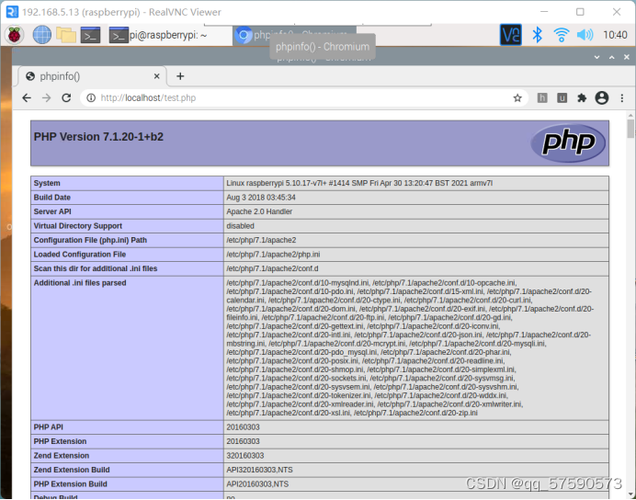Close the phpinfo() browser tab
This screenshot has height=500, width=636.
(x=157, y=76)
